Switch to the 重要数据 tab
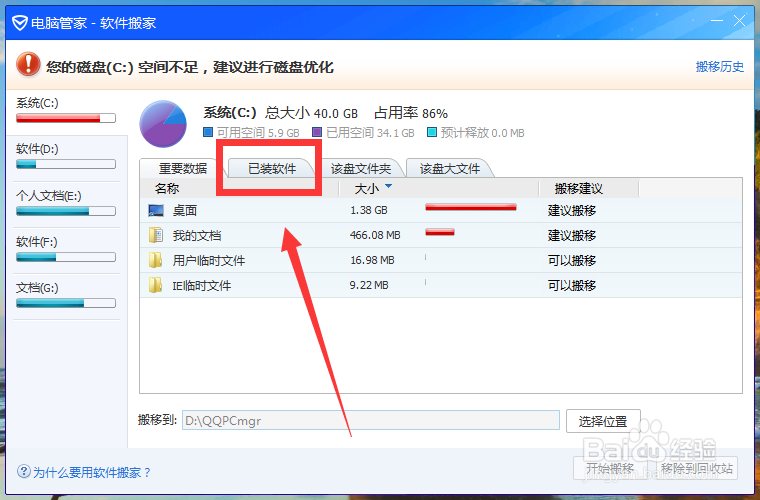 [x=183, y=169]
